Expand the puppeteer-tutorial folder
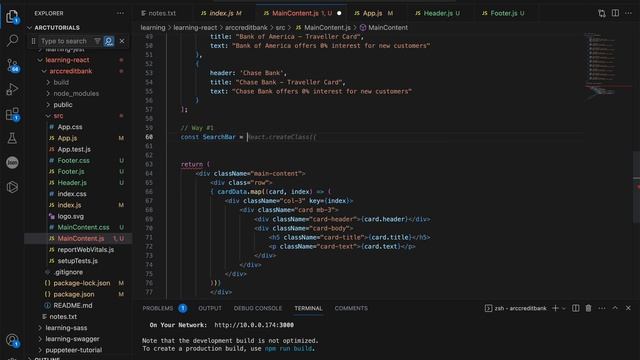 coord(73,350)
